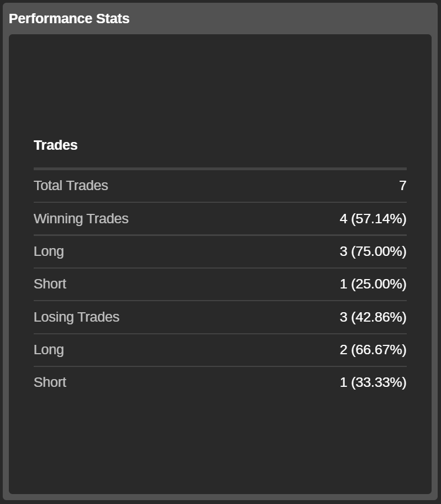Viewport: 441px width, 504px height.
Task: Click the separator line above Losing Trades row
Action: coord(220,301)
